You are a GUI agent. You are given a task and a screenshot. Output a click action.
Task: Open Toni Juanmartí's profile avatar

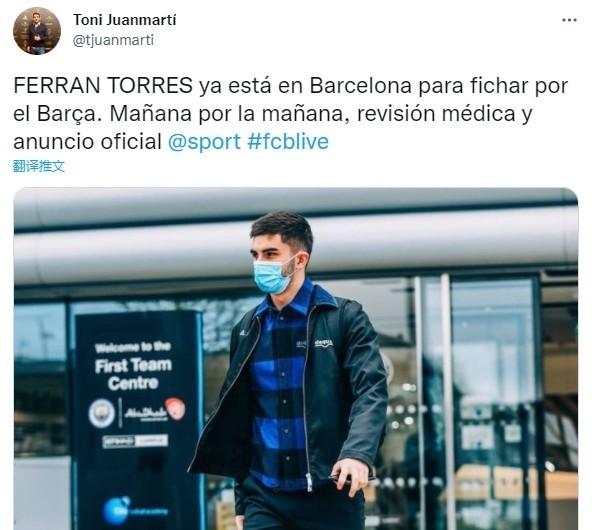point(37,31)
